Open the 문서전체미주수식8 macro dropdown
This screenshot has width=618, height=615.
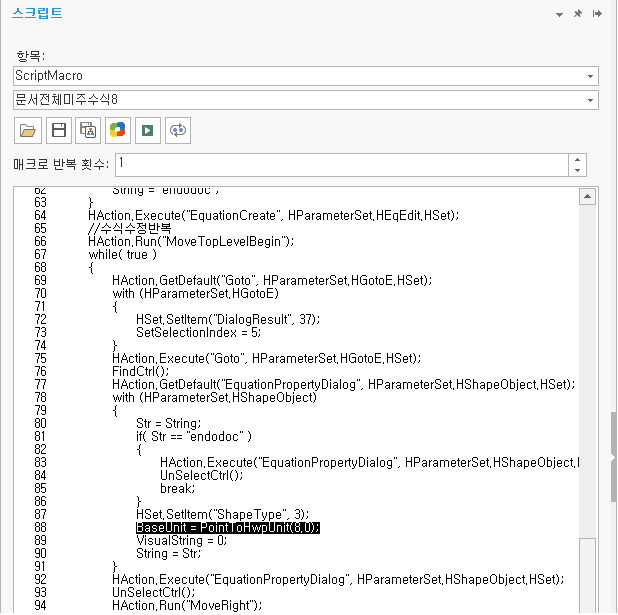point(590,100)
